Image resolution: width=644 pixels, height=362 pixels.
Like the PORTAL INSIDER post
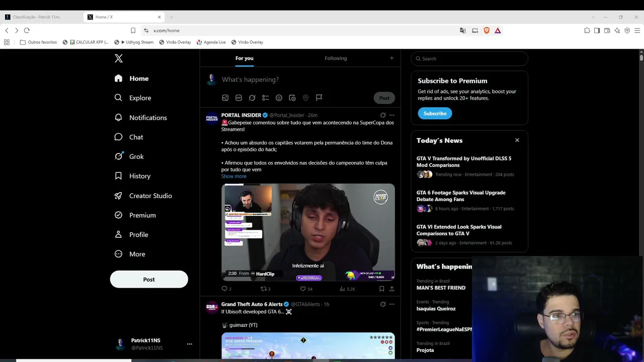coord(303,289)
